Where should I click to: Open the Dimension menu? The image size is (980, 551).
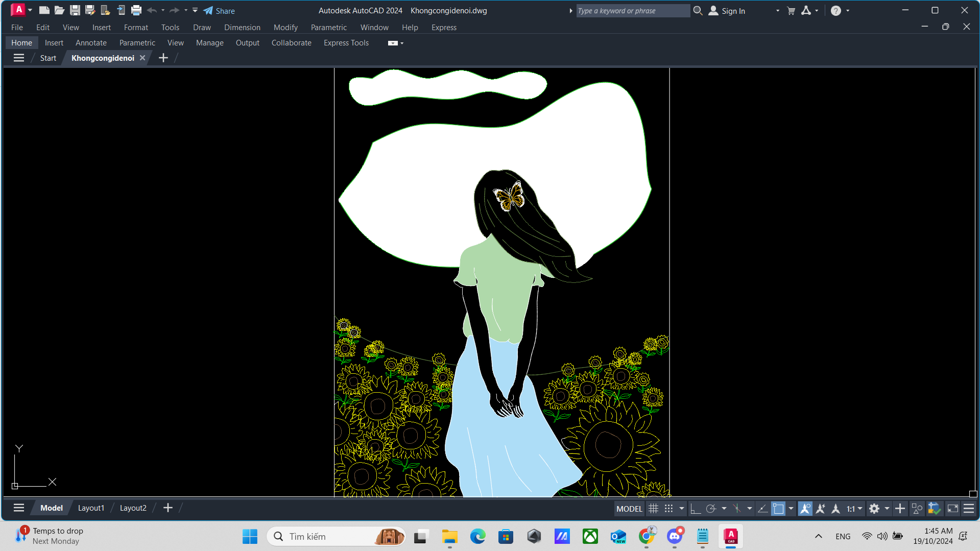pos(242,28)
